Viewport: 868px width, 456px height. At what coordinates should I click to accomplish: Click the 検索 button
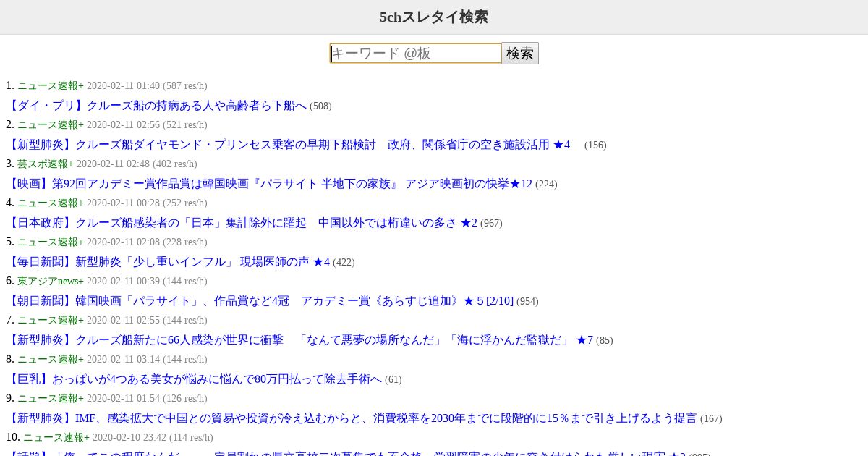tap(520, 54)
